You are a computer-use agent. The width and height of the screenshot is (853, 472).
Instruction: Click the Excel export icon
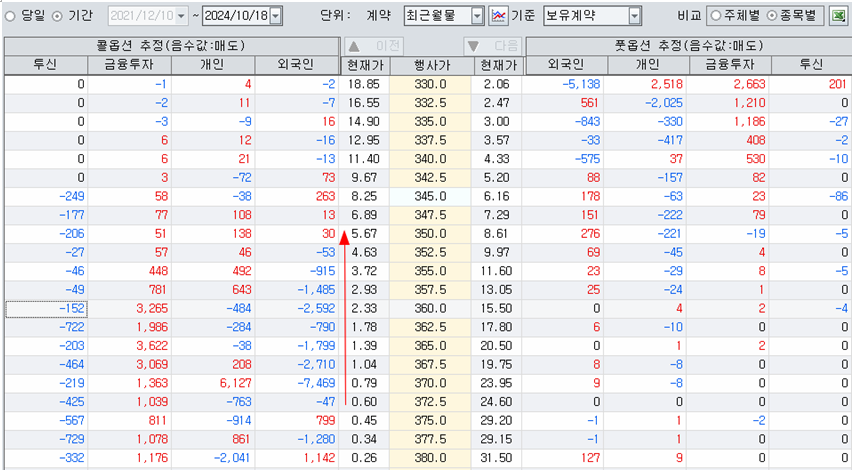click(x=837, y=16)
